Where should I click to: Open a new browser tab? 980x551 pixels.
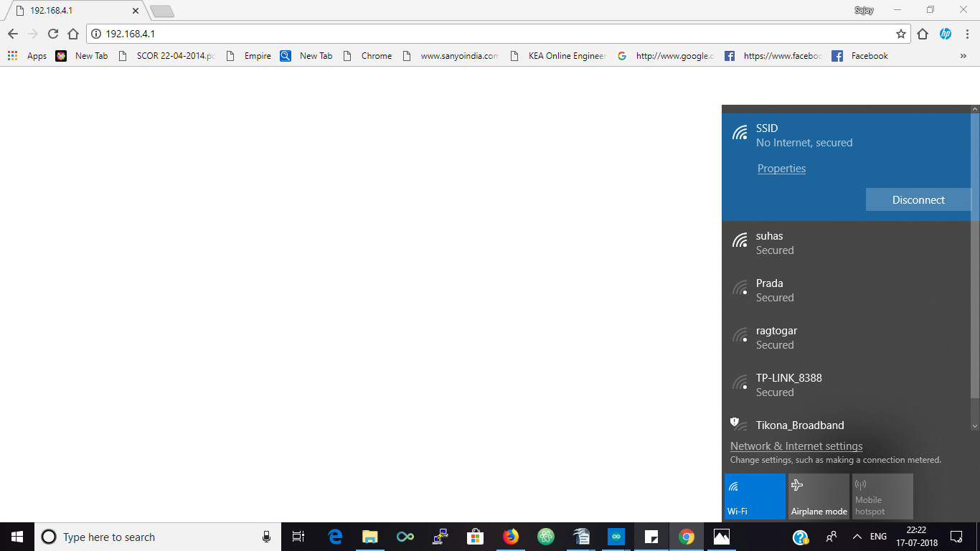pyautogui.click(x=162, y=11)
